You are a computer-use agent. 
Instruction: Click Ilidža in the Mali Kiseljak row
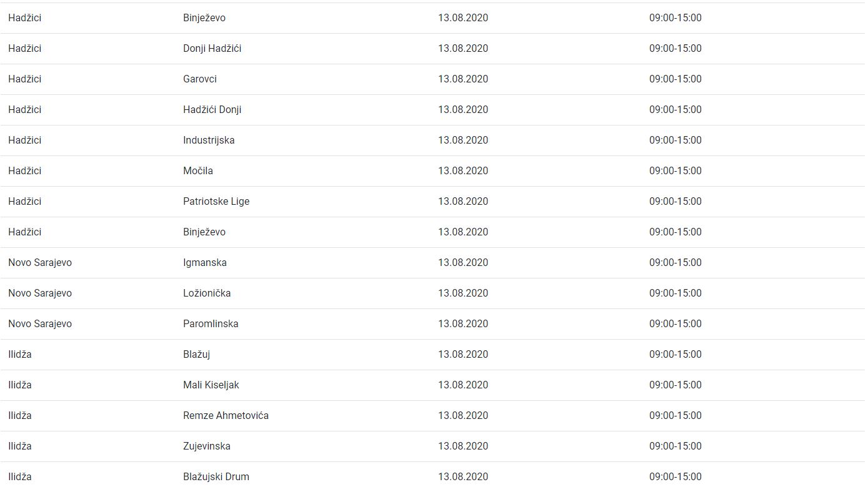click(20, 385)
